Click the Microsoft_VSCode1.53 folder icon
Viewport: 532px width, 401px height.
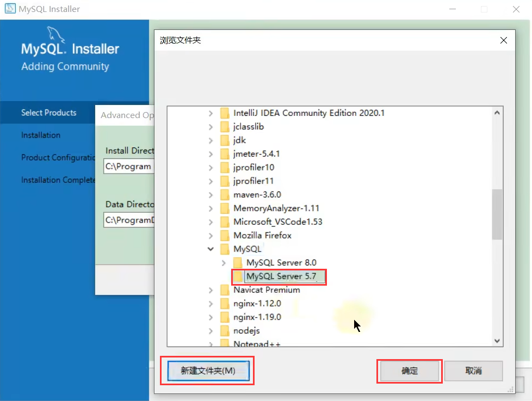click(225, 222)
